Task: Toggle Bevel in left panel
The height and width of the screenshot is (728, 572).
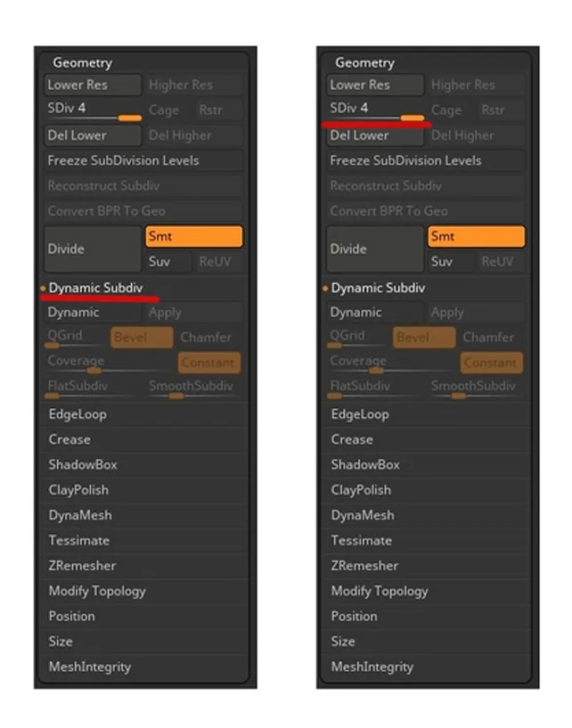Action: tap(142, 338)
